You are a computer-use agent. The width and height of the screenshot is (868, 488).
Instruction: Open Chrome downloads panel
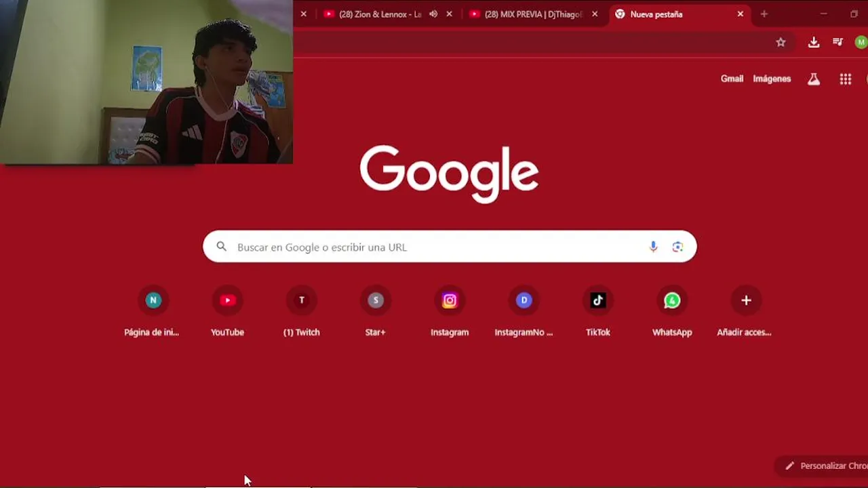coord(814,42)
